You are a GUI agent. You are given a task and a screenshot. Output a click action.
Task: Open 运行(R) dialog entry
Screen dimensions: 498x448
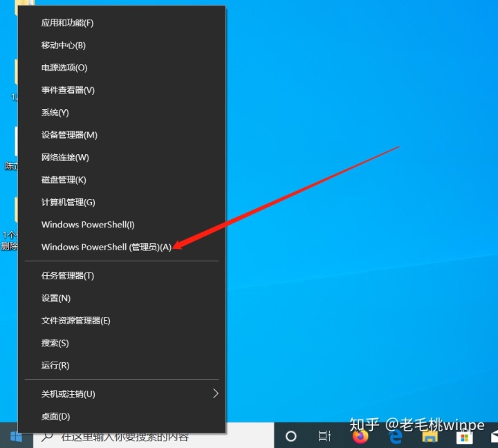[122, 366]
